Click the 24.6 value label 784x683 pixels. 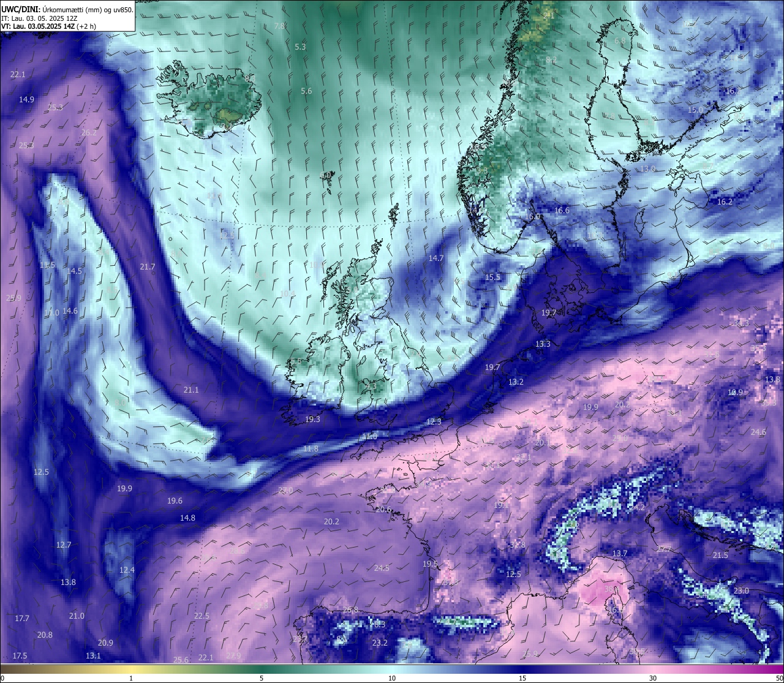tap(758, 432)
